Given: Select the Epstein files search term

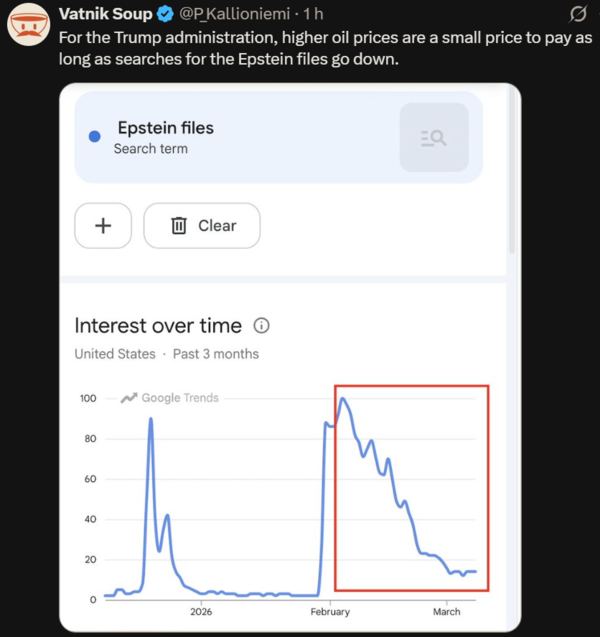Looking at the screenshot, I should click(x=166, y=128).
